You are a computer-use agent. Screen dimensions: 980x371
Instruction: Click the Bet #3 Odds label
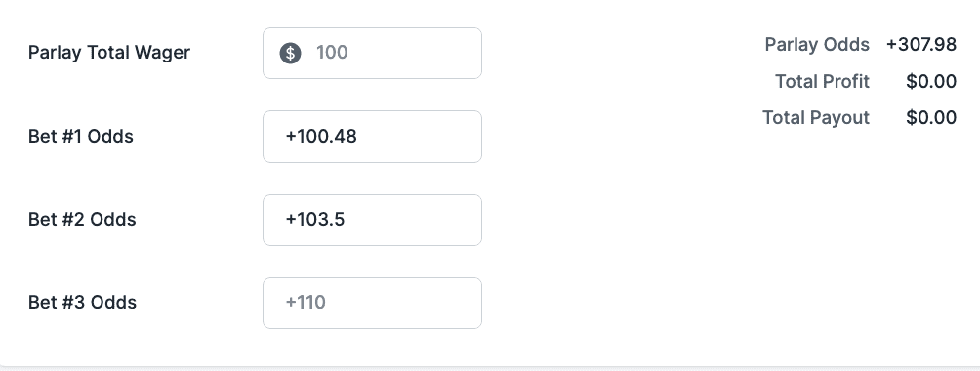(82, 303)
